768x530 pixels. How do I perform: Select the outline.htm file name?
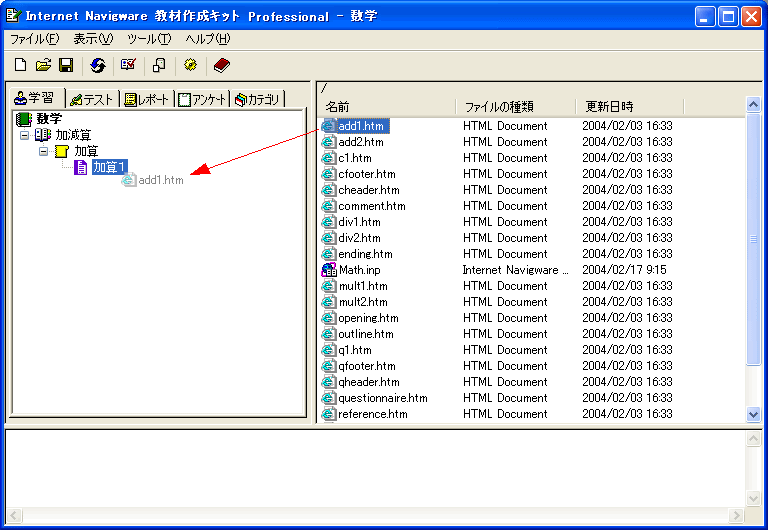coord(366,334)
